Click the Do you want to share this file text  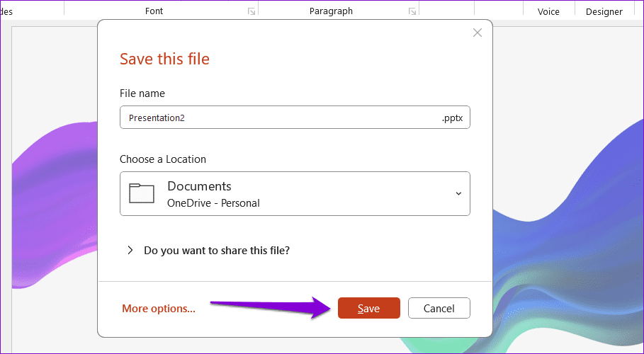217,250
